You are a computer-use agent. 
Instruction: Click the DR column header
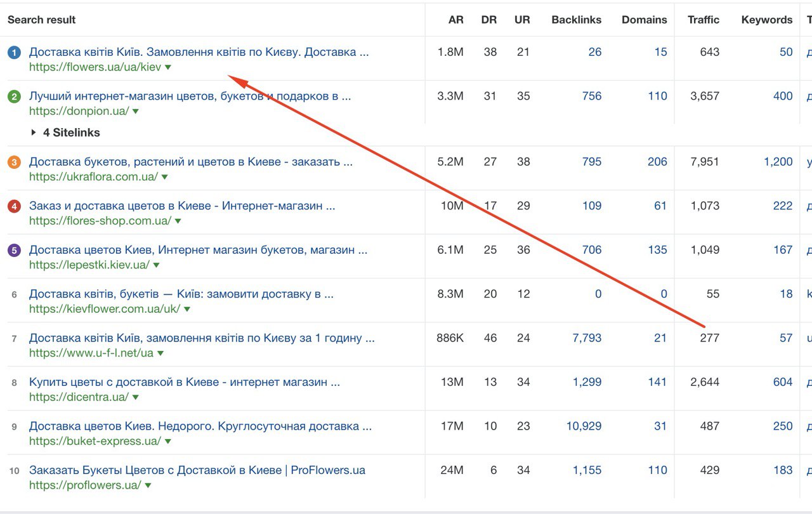pos(489,20)
